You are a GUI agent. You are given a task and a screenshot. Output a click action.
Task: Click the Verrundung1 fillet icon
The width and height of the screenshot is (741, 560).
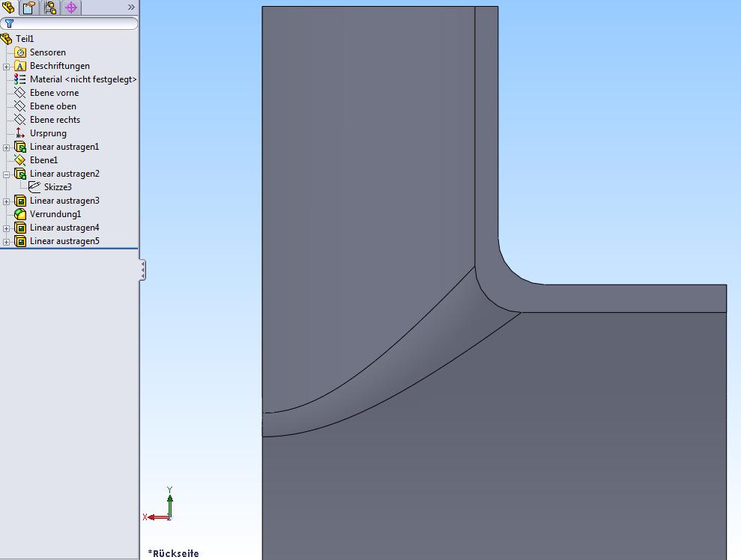click(19, 214)
